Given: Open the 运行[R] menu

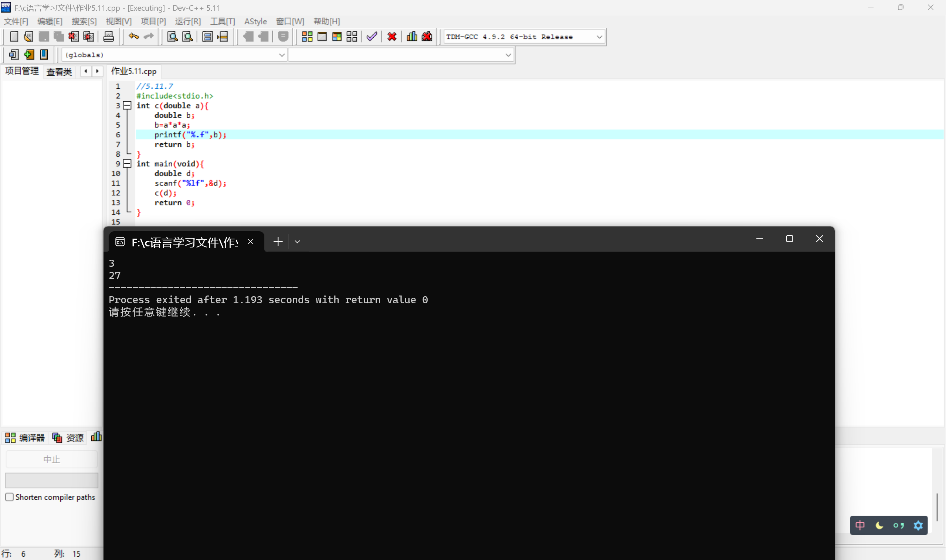Looking at the screenshot, I should point(188,21).
